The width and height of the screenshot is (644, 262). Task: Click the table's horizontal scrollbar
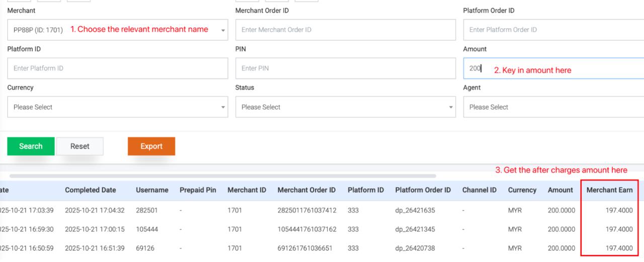tap(222, 176)
